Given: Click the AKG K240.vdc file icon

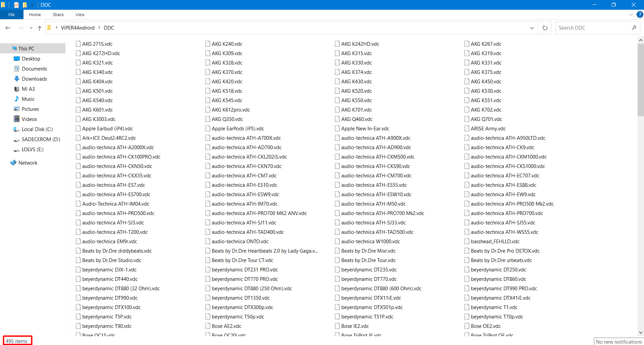Looking at the screenshot, I should [x=208, y=44].
